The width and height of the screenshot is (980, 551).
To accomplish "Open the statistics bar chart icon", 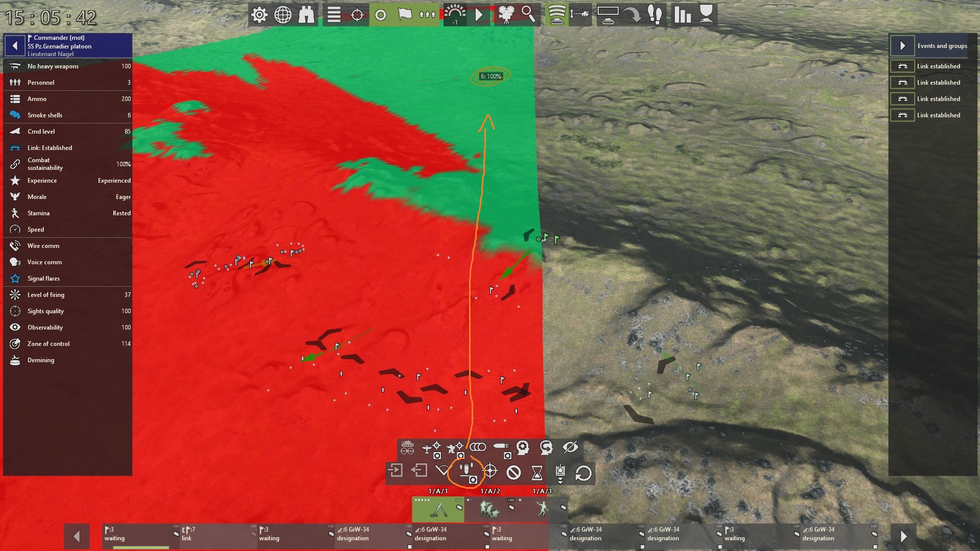I will tap(682, 15).
